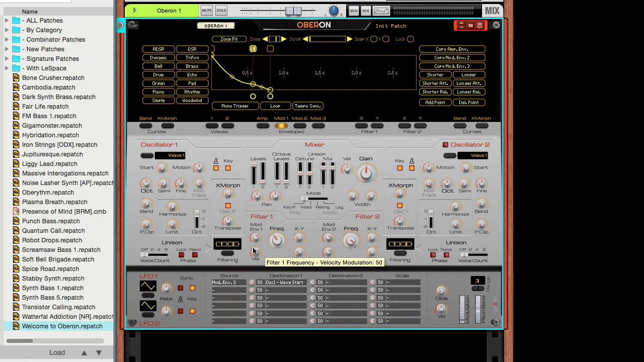Click the zoom increase right arrow
Viewport: 644px width, 362px height.
point(284,39)
